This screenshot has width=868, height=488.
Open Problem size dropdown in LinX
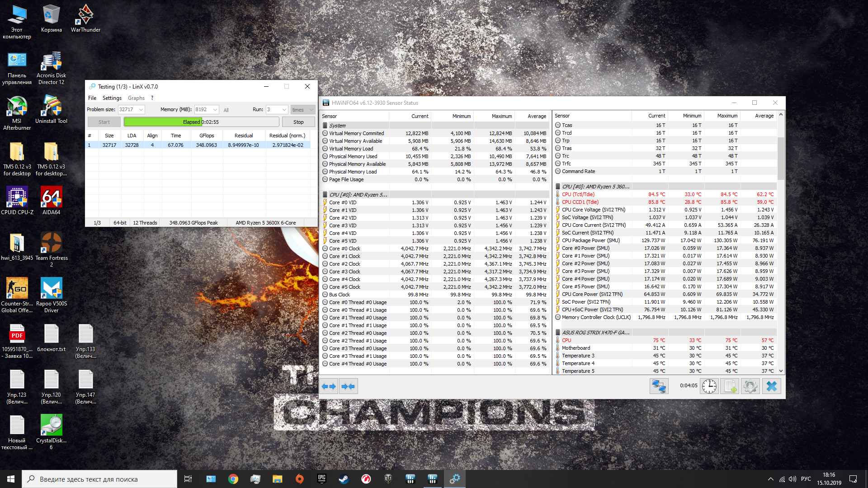point(141,110)
